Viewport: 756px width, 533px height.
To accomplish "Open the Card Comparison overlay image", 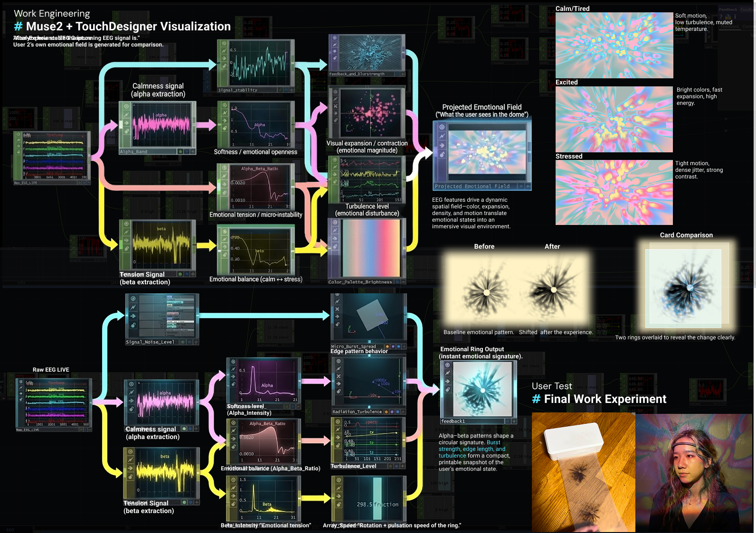I will 686,285.
